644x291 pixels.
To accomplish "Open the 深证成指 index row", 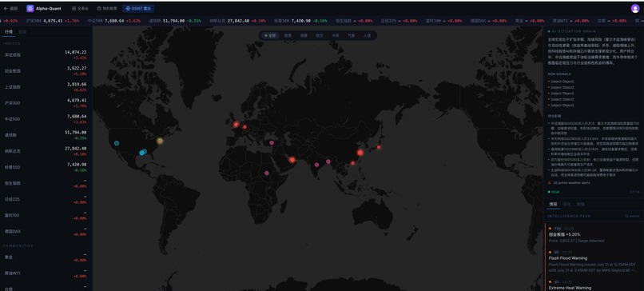I will [x=46, y=54].
